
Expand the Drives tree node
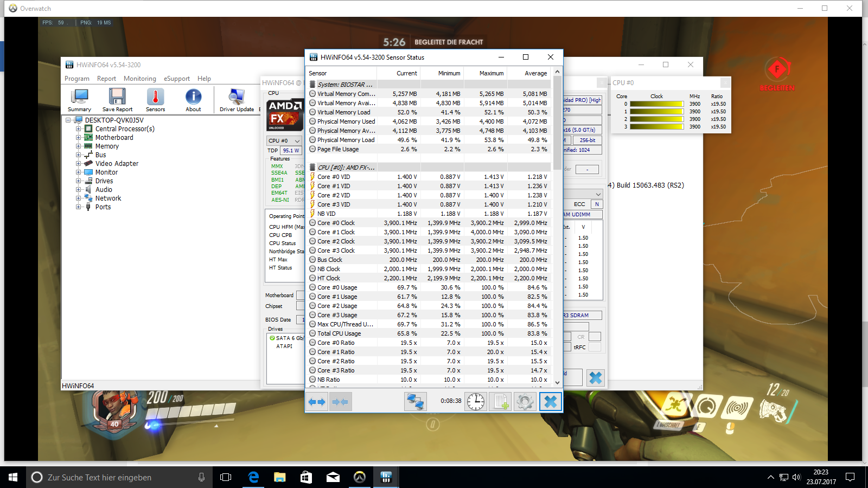[79, 181]
